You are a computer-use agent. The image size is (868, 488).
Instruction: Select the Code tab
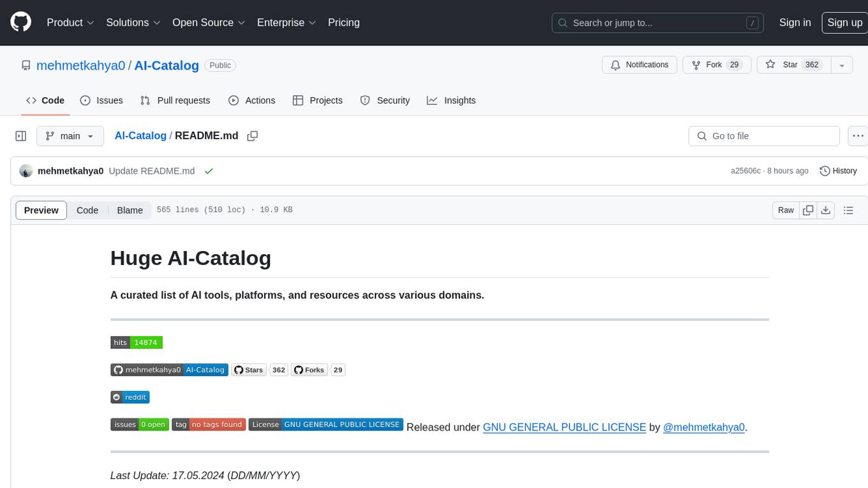pyautogui.click(x=45, y=100)
